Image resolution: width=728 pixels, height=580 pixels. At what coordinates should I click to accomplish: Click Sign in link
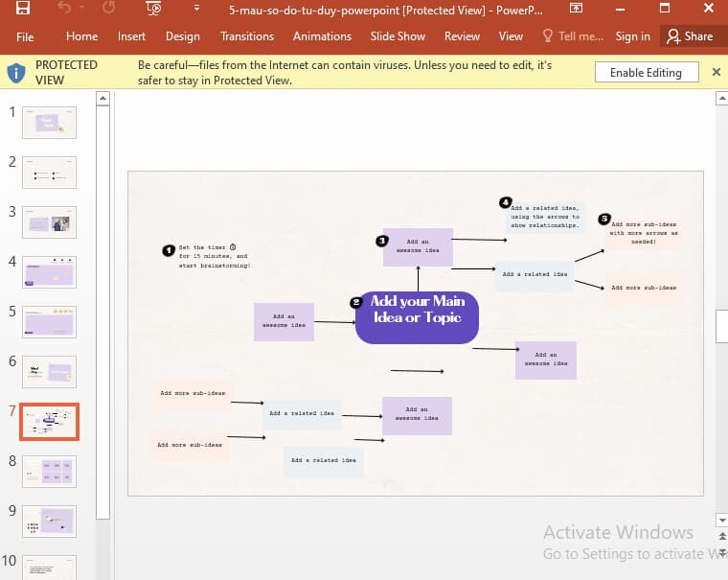pyautogui.click(x=632, y=36)
